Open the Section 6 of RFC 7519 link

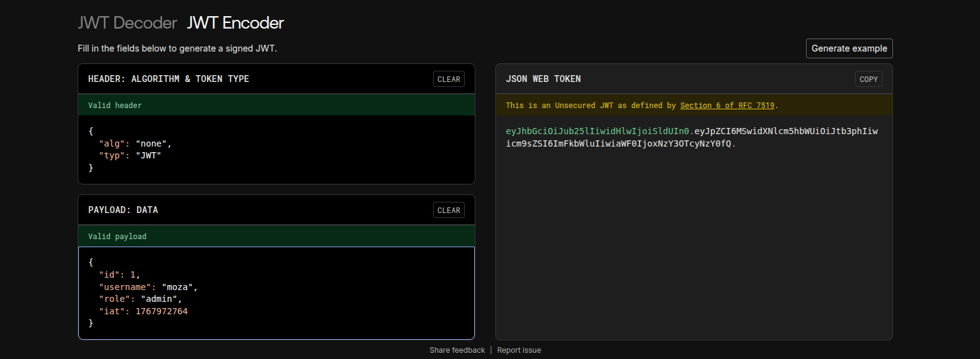tap(727, 106)
